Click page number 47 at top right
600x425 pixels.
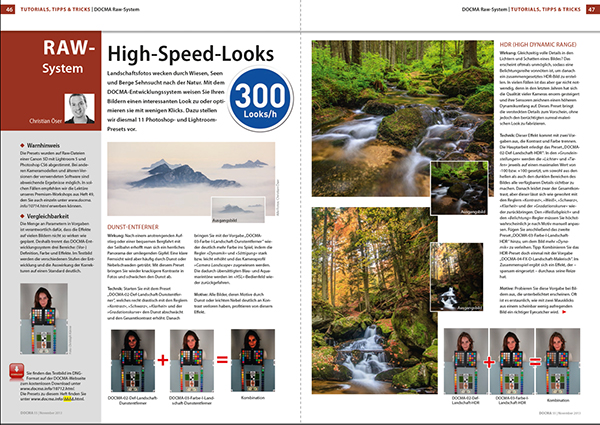point(592,9)
